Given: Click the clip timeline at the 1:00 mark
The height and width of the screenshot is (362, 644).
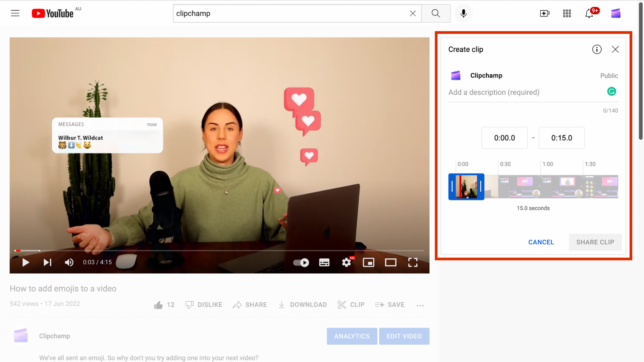Looking at the screenshot, I should pos(541,187).
